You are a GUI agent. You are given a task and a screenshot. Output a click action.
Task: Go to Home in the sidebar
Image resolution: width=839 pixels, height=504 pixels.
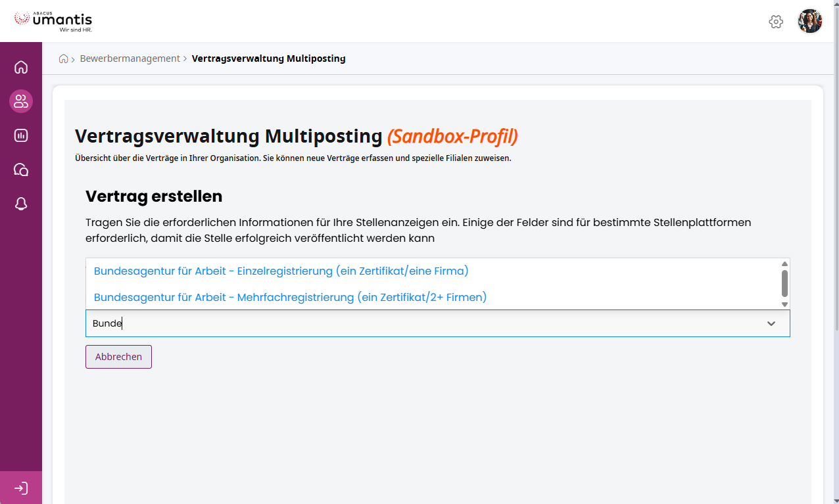pos(21,67)
